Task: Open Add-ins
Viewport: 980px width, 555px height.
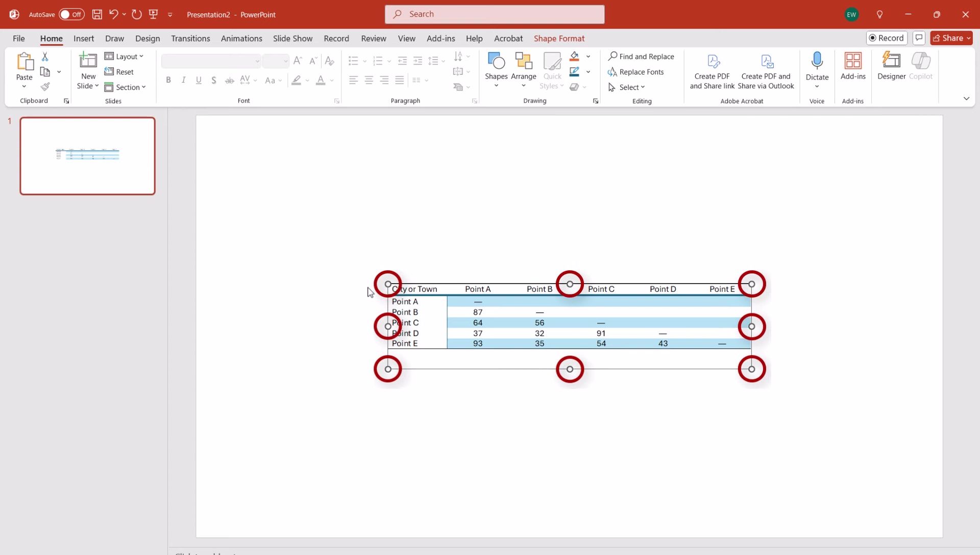Action: click(x=853, y=66)
